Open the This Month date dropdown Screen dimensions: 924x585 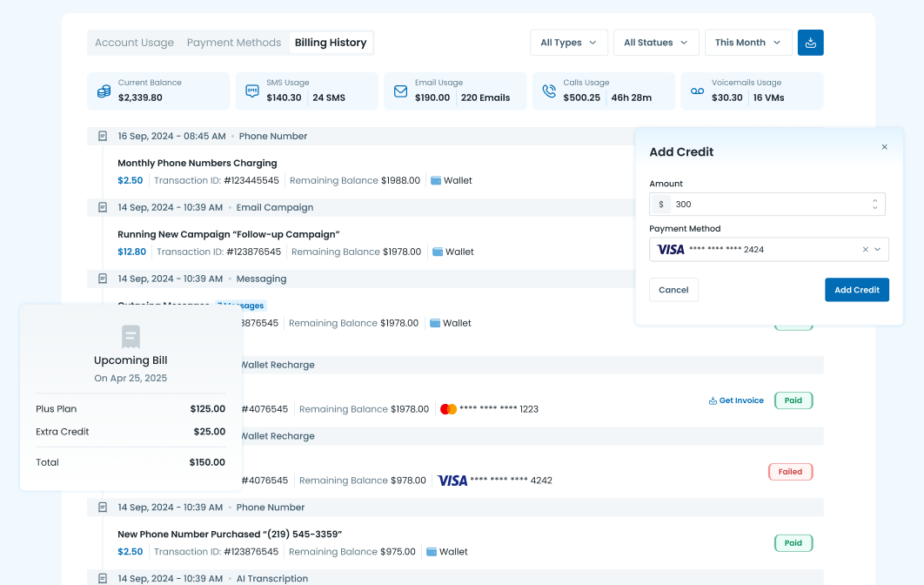coord(747,43)
